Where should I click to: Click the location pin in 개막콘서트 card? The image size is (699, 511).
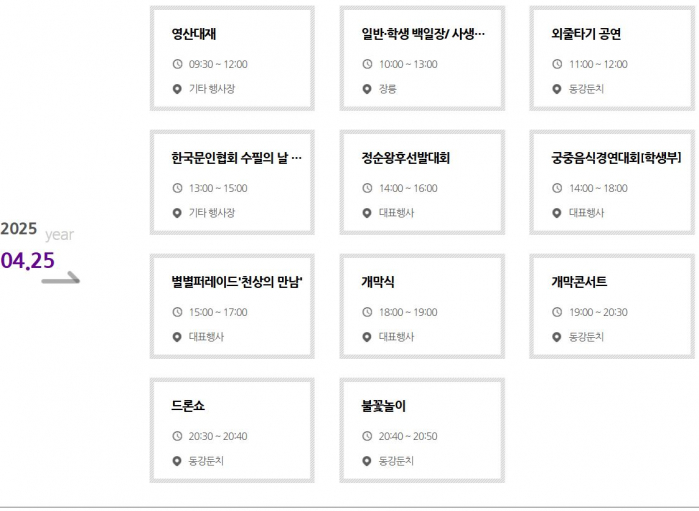(556, 337)
